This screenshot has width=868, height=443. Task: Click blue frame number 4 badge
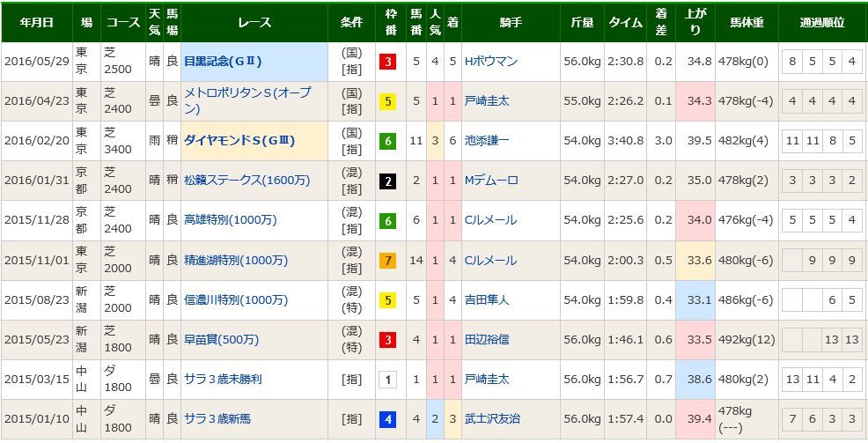(x=388, y=420)
